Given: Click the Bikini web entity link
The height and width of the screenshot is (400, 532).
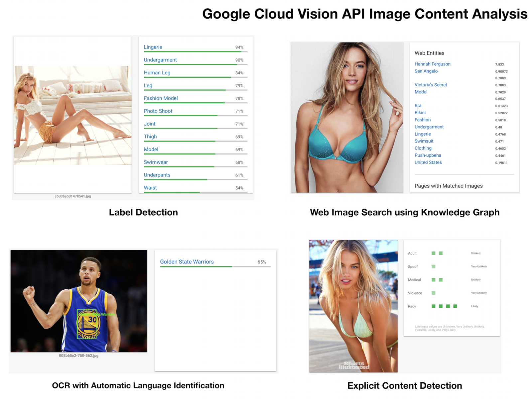Looking at the screenshot, I should click(420, 113).
